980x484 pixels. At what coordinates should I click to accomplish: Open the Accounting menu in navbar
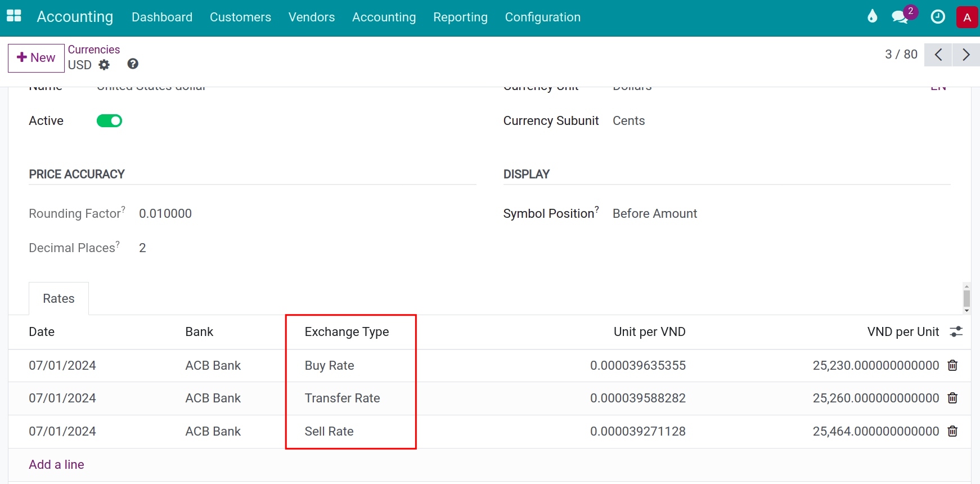[x=384, y=17]
